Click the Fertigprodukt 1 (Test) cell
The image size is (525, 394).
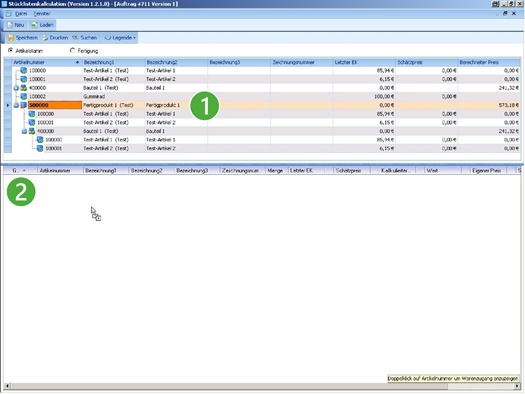click(113, 105)
